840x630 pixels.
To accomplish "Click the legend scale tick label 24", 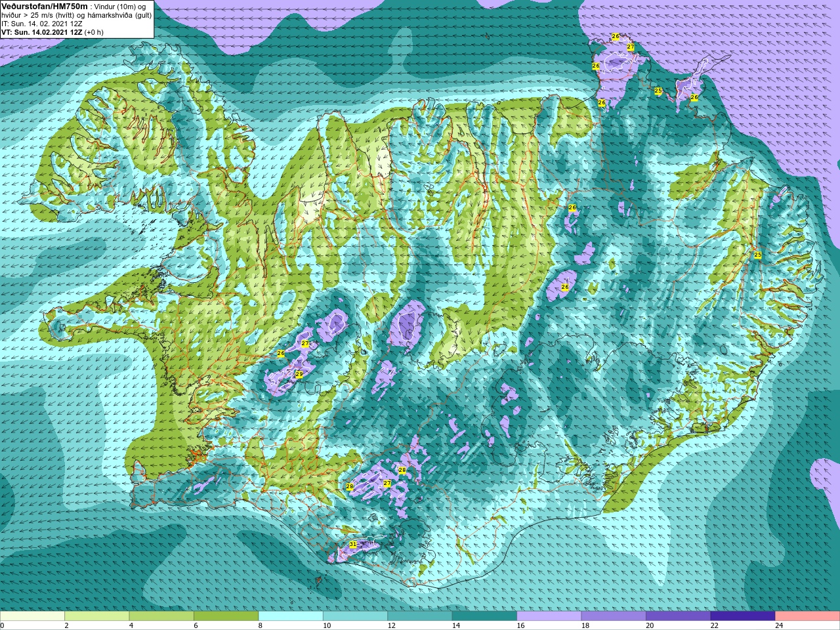I will coord(780,625).
